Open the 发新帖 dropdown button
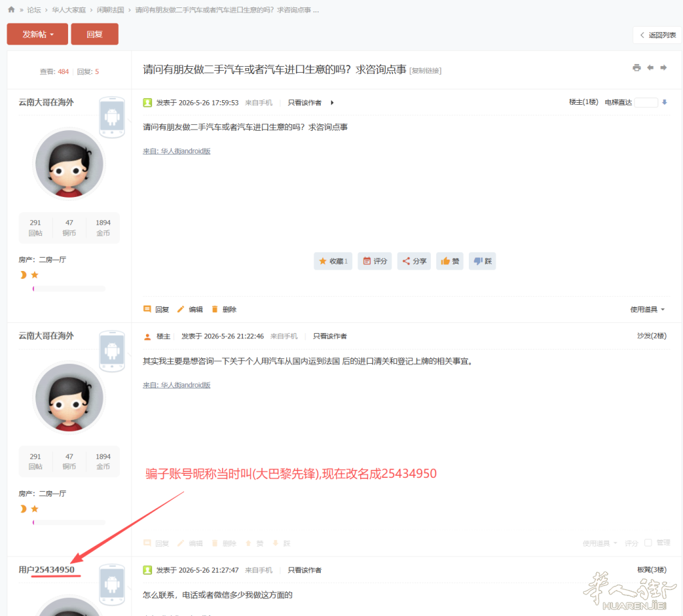Image resolution: width=683 pixels, height=616 pixels. (37, 34)
